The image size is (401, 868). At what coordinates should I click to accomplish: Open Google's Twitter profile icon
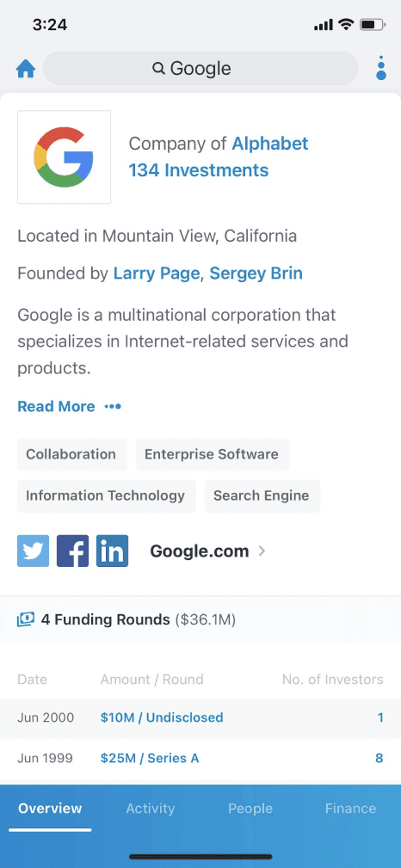click(x=34, y=551)
